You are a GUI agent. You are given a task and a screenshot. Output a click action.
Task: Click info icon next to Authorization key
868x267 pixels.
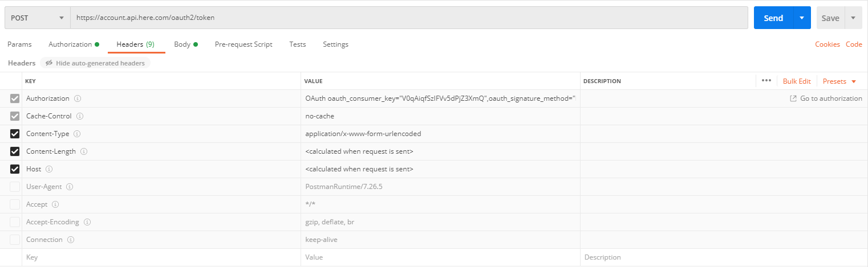pos(78,98)
